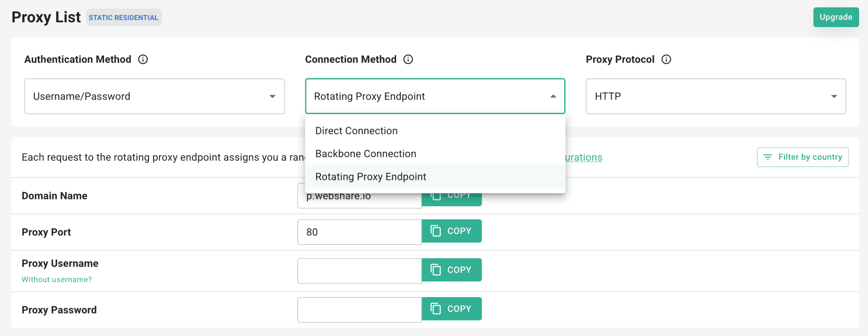868x336 pixels.
Task: Click the Proxy Protocol info icon
Action: 666,59
